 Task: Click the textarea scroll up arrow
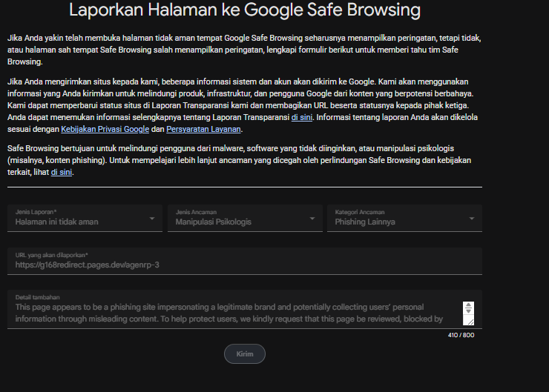[x=468, y=305]
